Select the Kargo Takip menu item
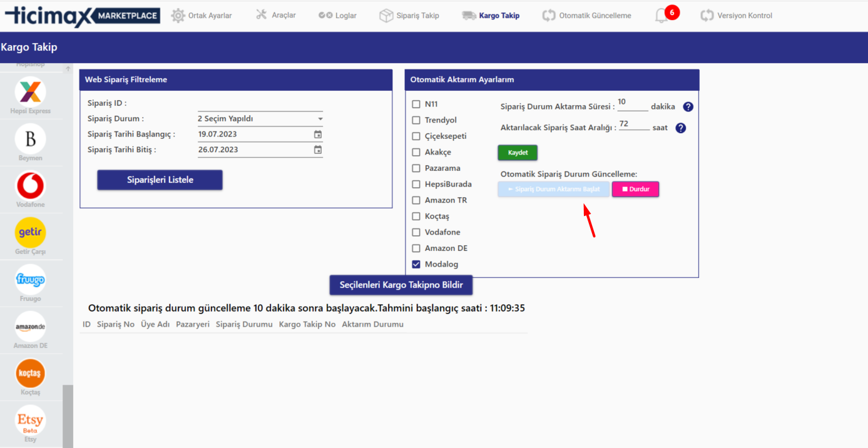Viewport: 868px width, 448px height. (x=491, y=16)
